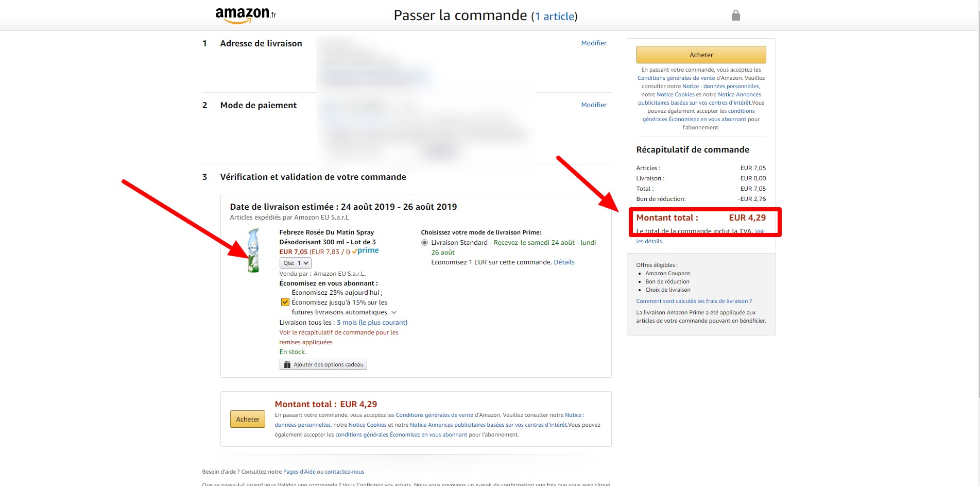The image size is (980, 486).
Task: Click the Febreze product thumbnail image
Action: point(252,251)
